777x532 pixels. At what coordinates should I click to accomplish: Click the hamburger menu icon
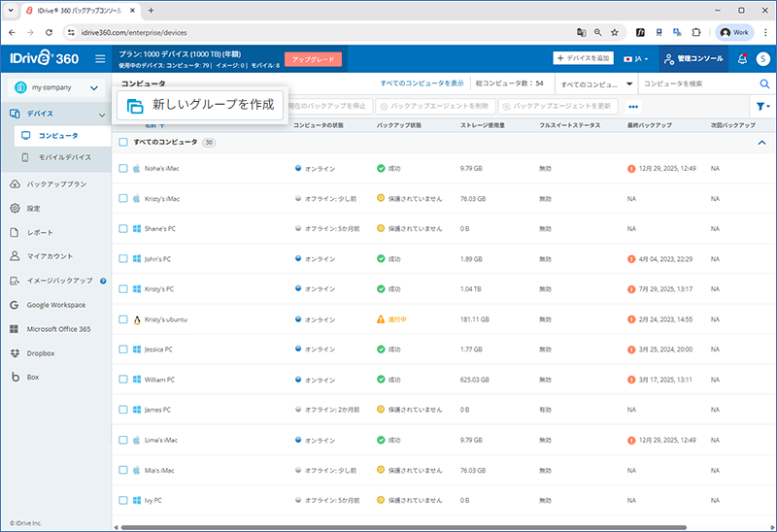100,59
